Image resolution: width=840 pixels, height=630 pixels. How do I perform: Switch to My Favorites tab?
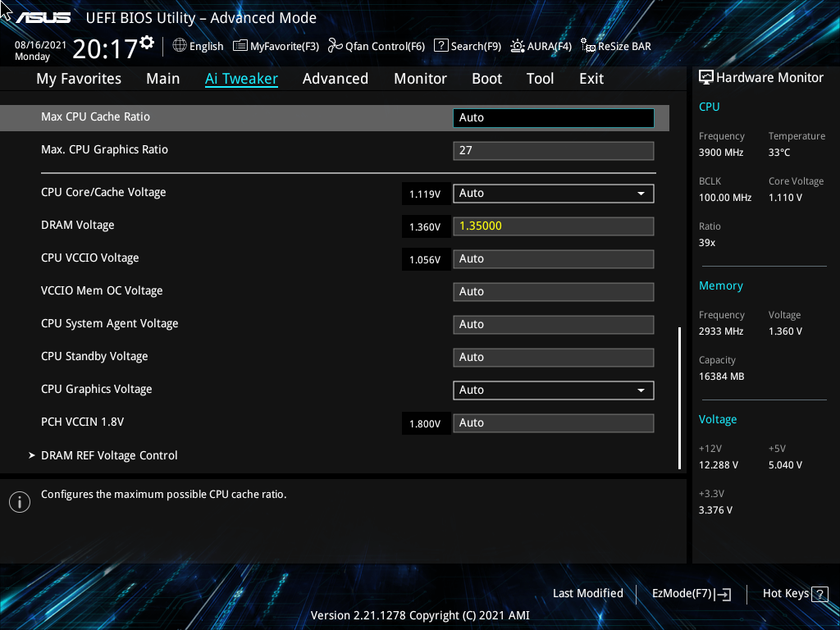click(79, 79)
